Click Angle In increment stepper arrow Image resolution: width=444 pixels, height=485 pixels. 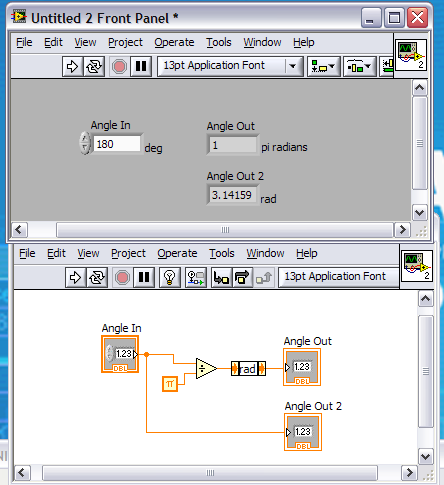pos(85,138)
